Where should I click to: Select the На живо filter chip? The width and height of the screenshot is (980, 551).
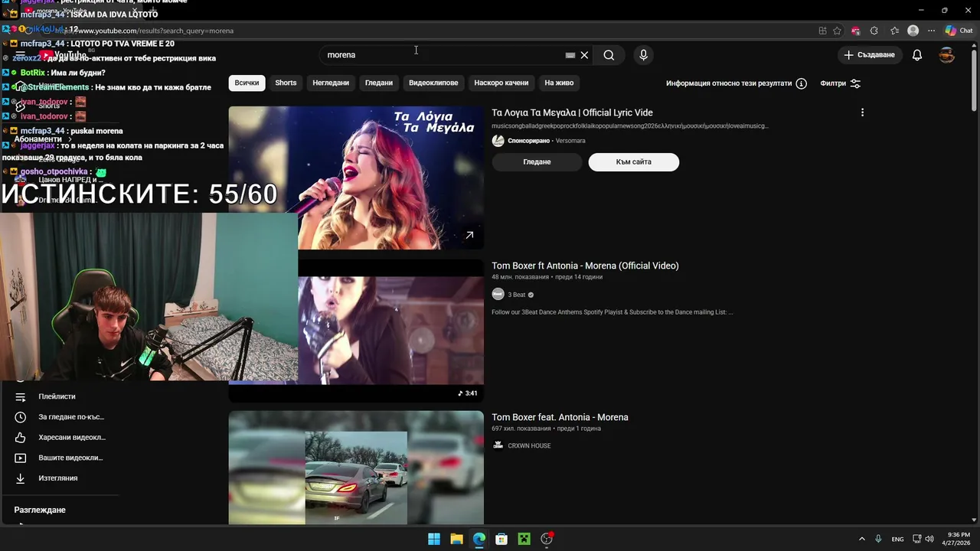[559, 83]
